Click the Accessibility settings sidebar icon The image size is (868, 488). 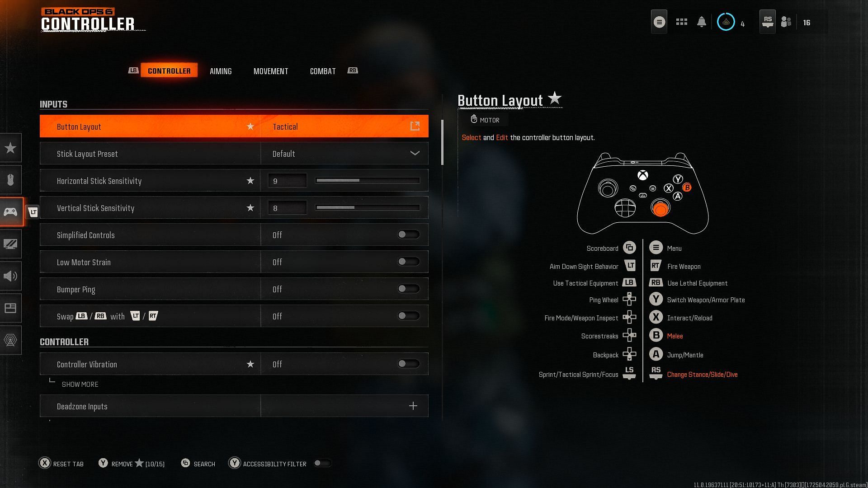pos(11,340)
